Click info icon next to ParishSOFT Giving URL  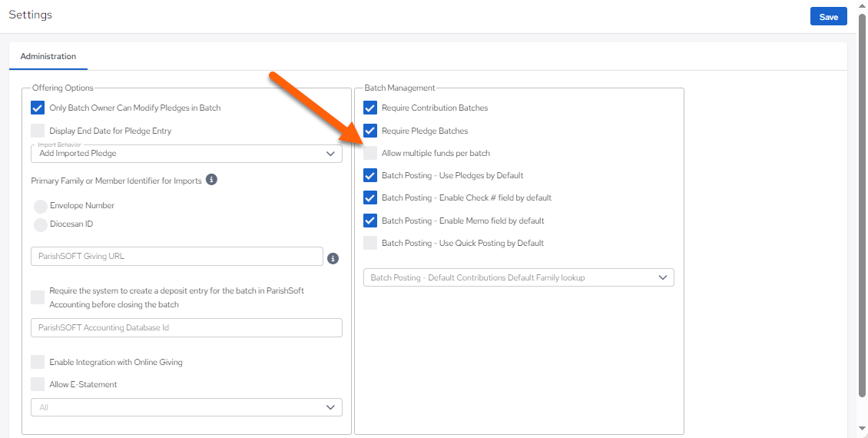[x=333, y=259]
